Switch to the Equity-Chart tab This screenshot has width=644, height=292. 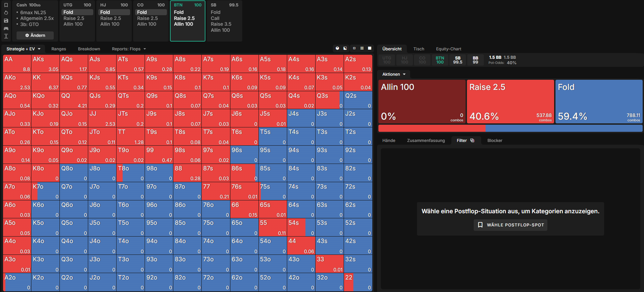(448, 49)
